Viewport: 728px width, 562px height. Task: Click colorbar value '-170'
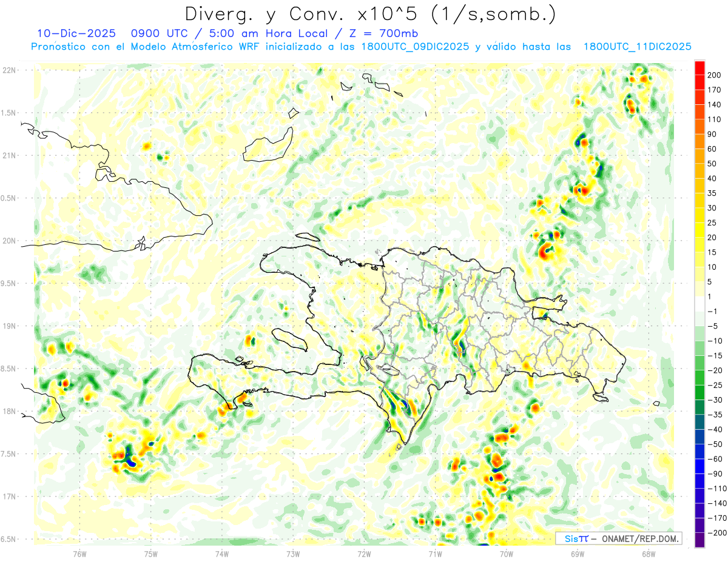719,518
